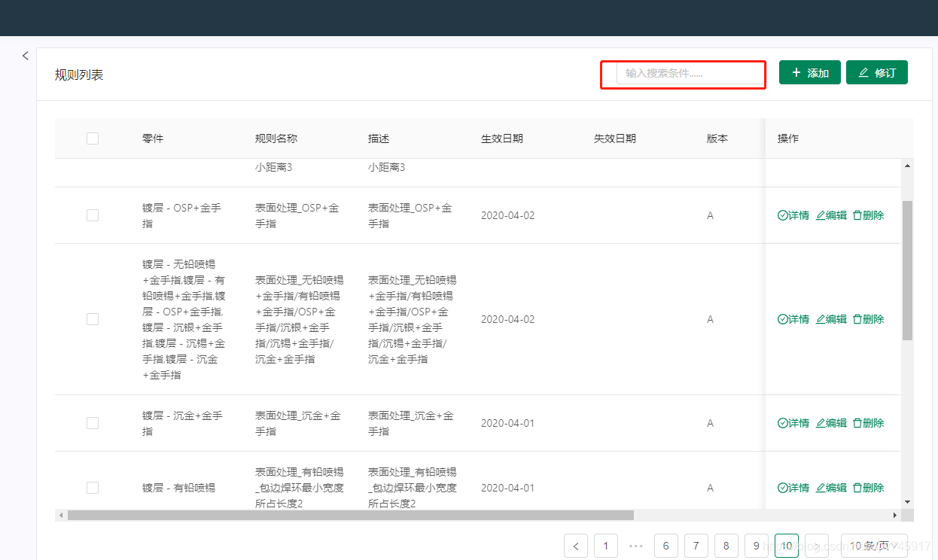Check the checkbox for 镀层 - OSP+金手指 row
The height and width of the screenshot is (560, 938).
[x=92, y=215]
